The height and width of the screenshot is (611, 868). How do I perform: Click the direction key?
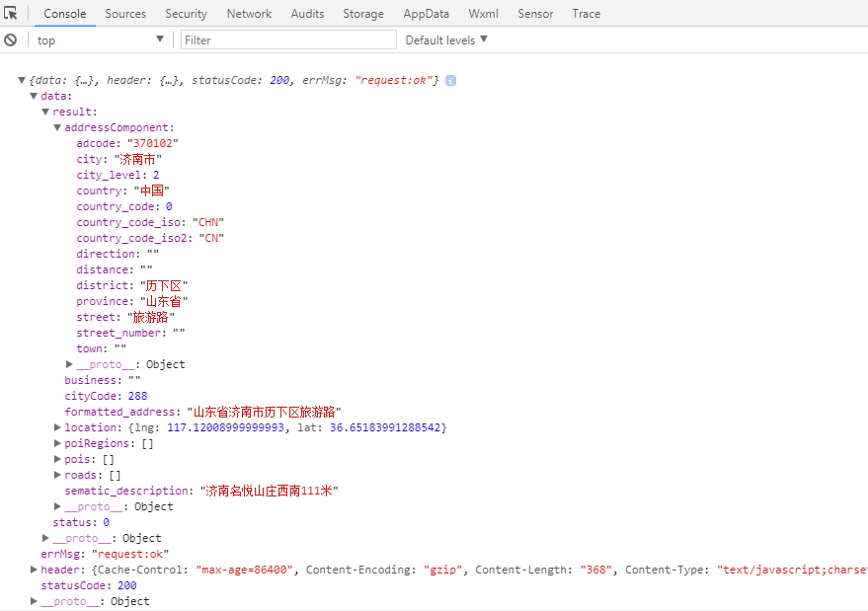tap(106, 254)
